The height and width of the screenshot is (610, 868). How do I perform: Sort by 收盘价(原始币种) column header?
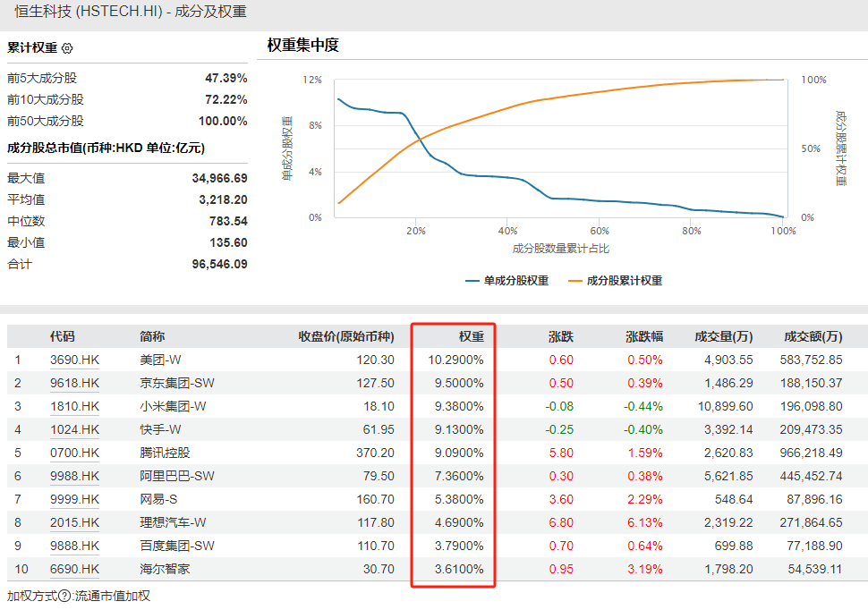[346, 336]
